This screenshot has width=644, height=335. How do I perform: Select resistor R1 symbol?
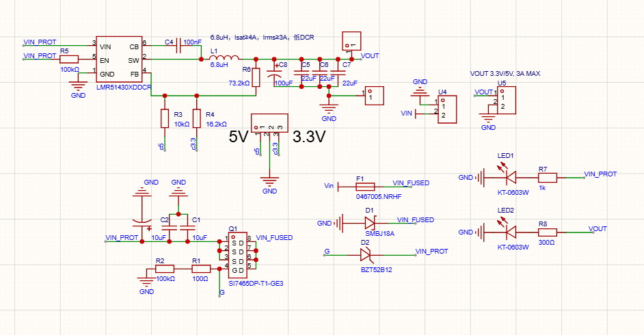coord(201,269)
